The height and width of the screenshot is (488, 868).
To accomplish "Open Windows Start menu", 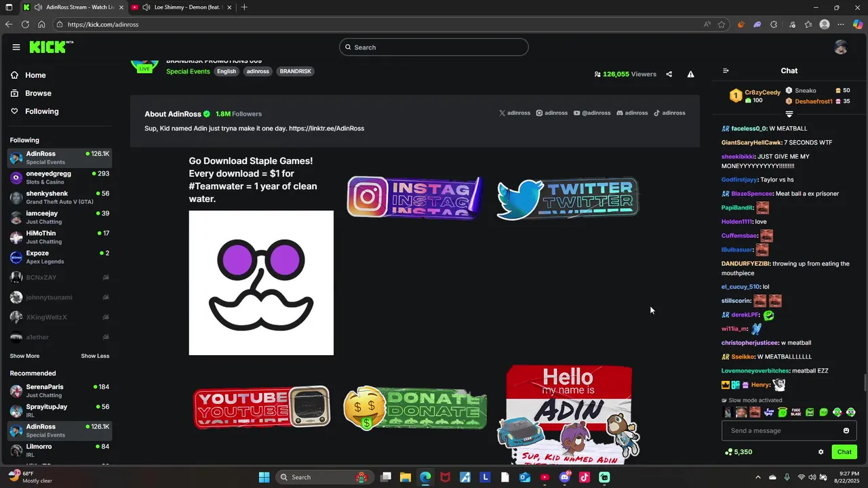I will click(264, 477).
